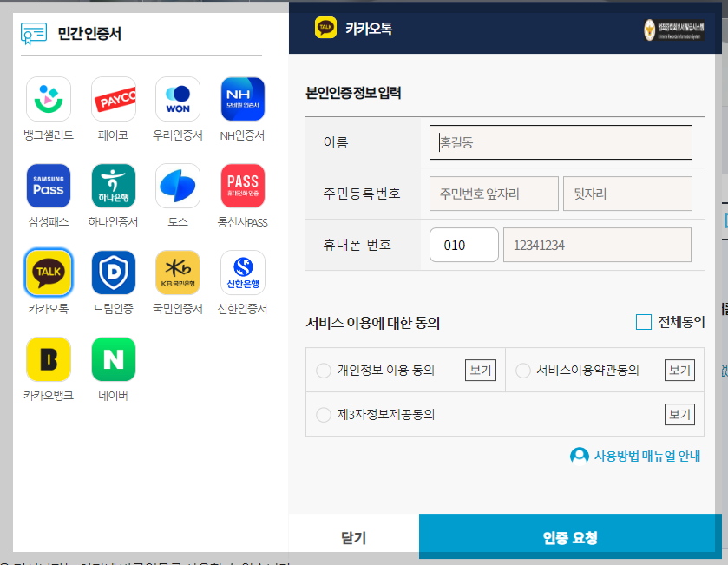This screenshot has height=565, width=728.
Task: Click the 서비스 이용에 대한 동의 heading
Action: click(373, 323)
